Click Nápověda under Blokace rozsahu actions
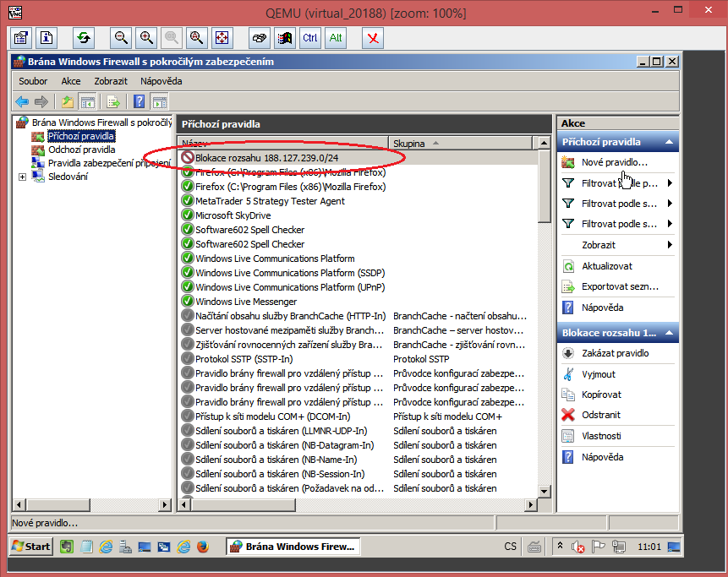 point(602,457)
